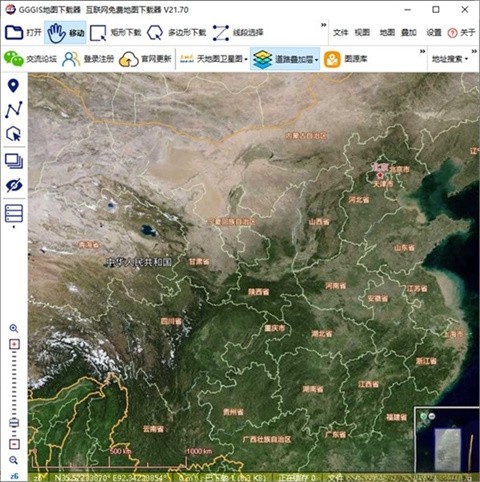Activate the 移动 hand pan tool

click(65, 33)
